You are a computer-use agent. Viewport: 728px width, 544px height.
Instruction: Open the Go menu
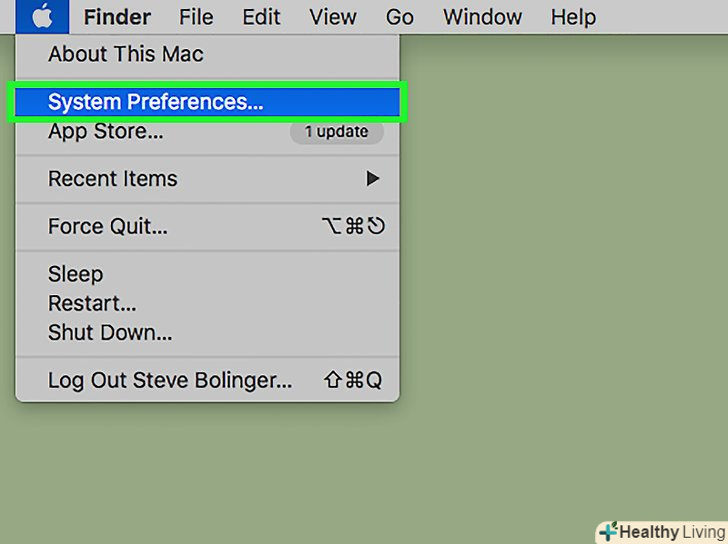[x=400, y=17]
